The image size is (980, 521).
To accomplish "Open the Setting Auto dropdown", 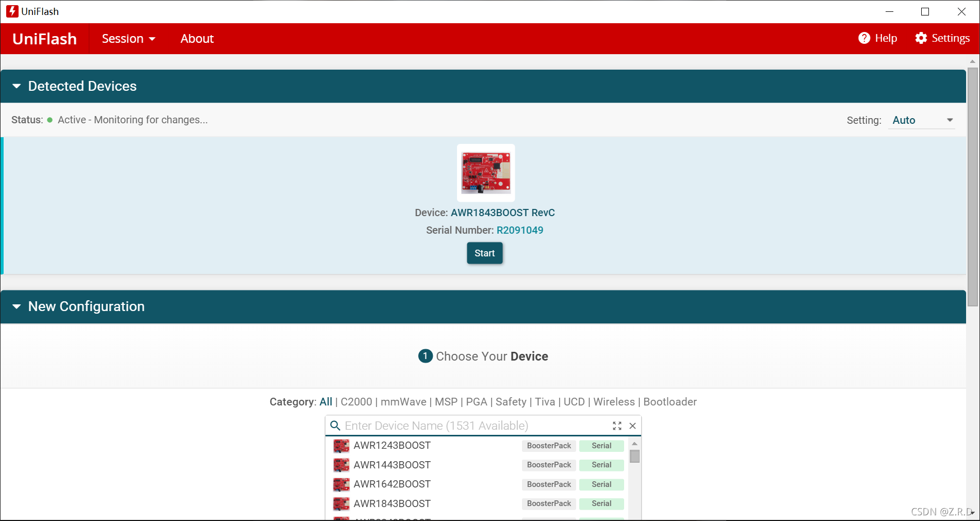I will (x=922, y=120).
